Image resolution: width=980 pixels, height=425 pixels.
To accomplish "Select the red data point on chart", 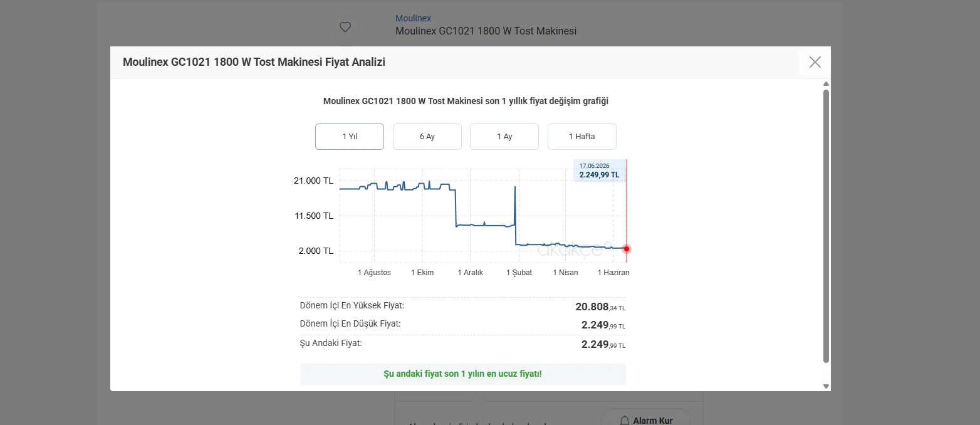I will tap(627, 249).
